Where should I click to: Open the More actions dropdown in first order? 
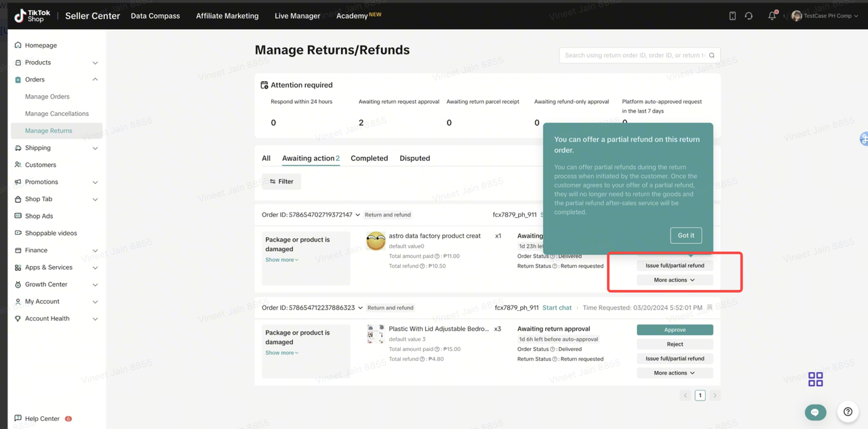674,280
